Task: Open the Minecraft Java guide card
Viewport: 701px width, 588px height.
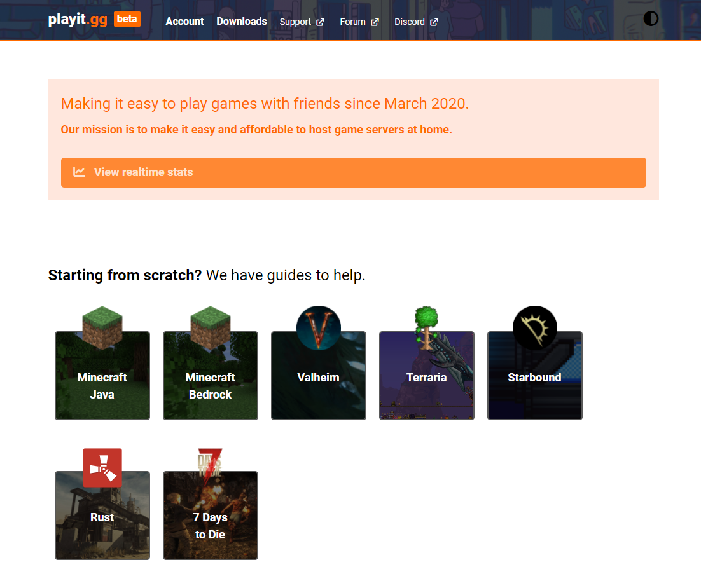Action: [102, 385]
